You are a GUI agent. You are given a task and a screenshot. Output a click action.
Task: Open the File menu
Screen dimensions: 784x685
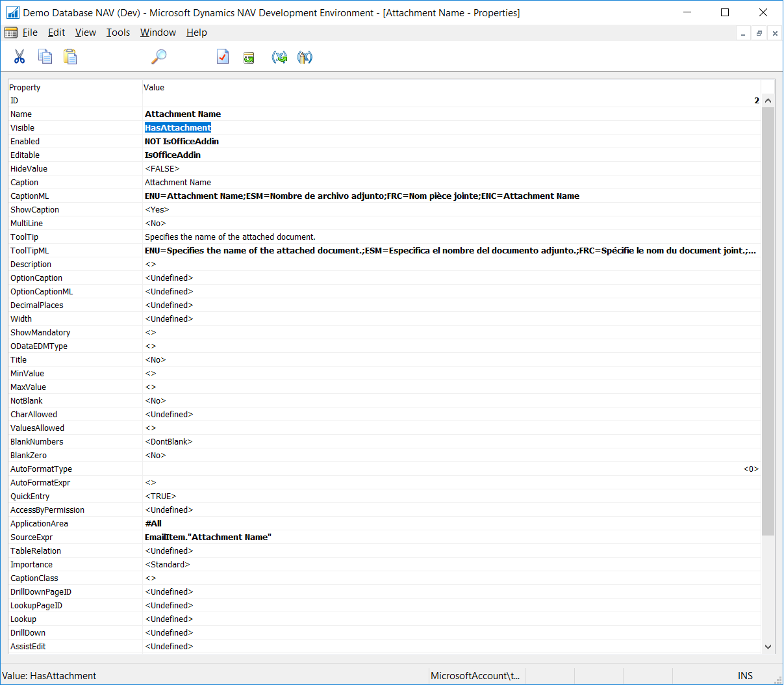(30, 32)
